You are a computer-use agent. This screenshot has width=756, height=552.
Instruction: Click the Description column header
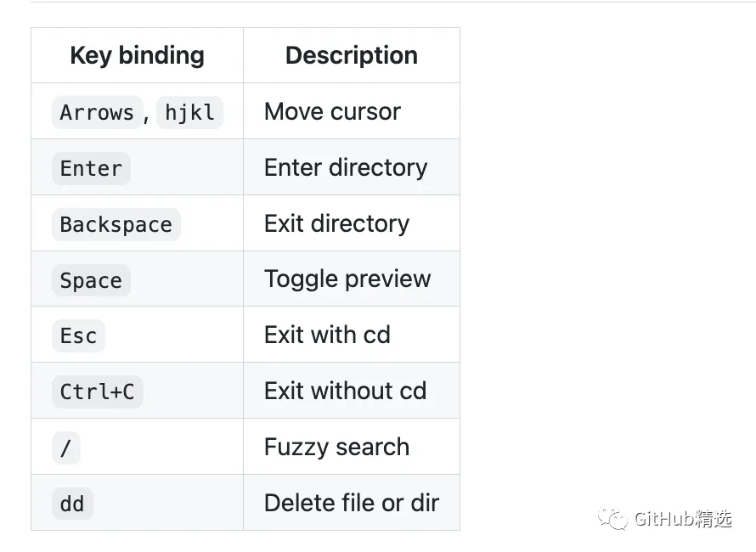click(x=351, y=55)
